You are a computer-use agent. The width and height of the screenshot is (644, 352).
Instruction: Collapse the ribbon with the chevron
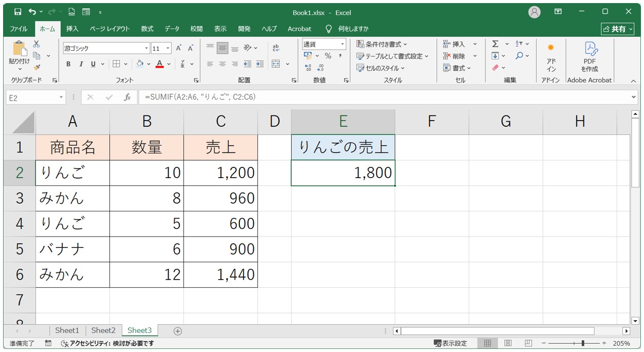(x=633, y=81)
